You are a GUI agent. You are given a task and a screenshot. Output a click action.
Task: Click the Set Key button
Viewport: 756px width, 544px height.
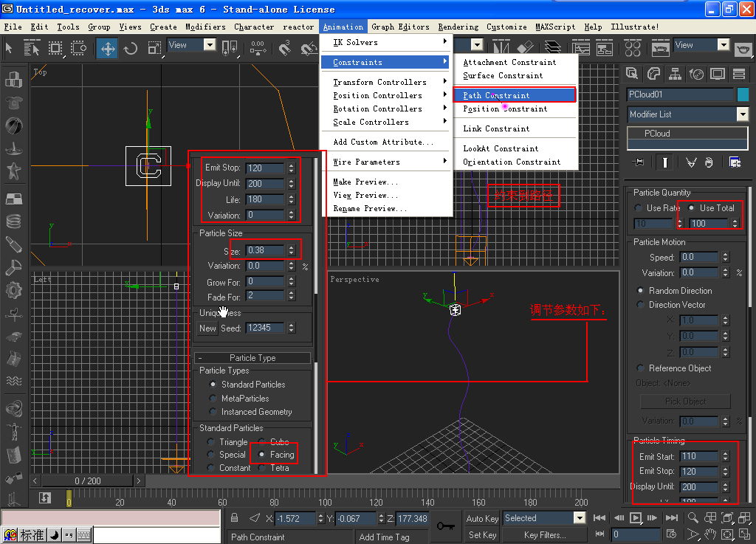coord(482,535)
